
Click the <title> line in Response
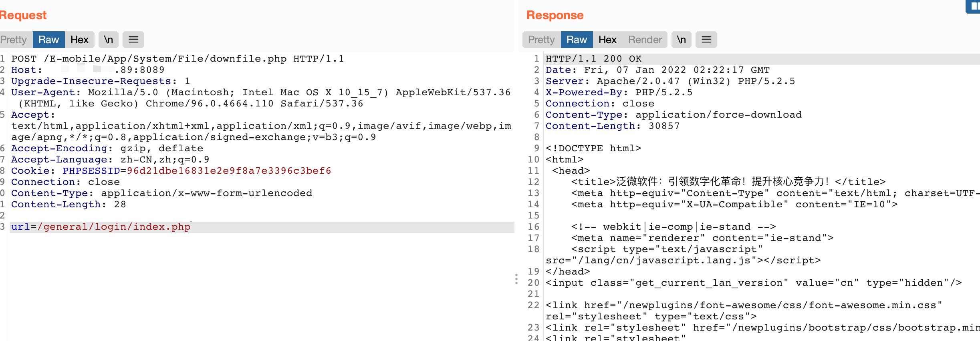click(728, 182)
